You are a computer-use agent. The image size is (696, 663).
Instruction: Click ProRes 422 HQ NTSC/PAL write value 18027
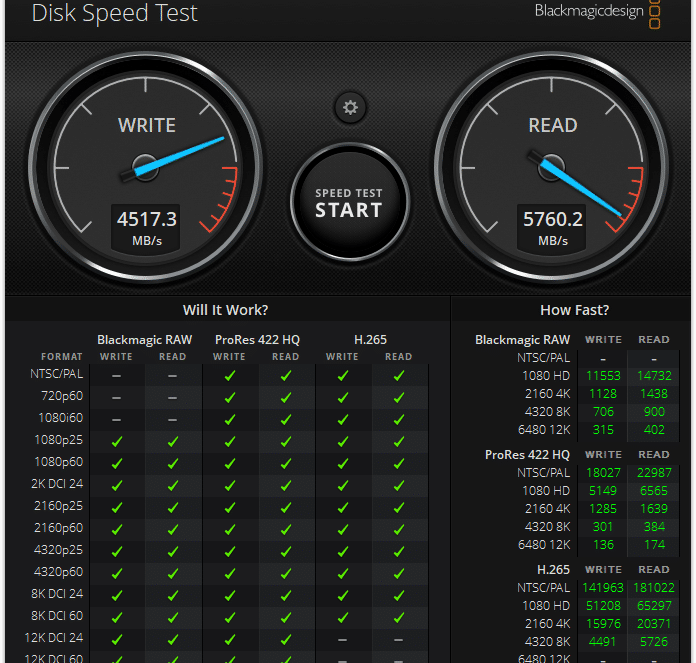(x=603, y=473)
